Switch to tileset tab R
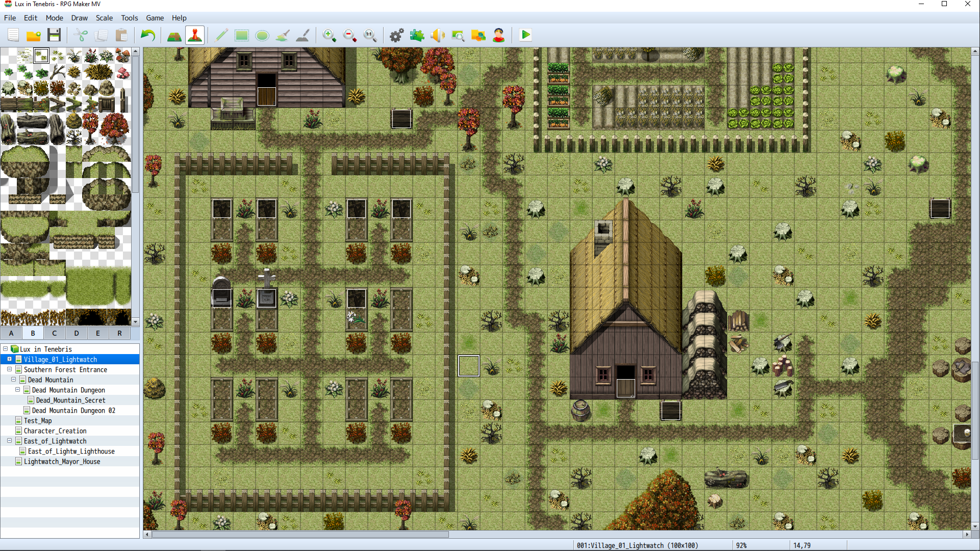 point(120,333)
